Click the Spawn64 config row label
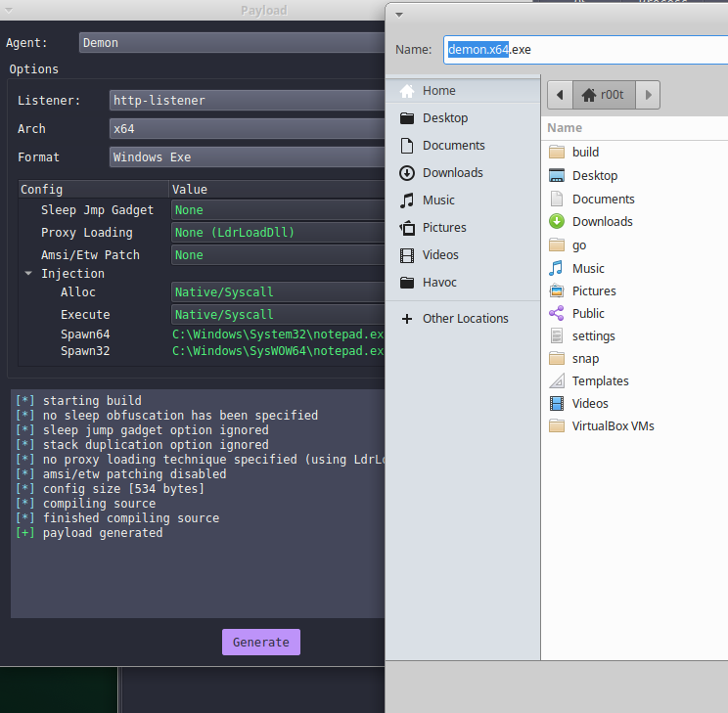728x713 pixels. [x=85, y=334]
